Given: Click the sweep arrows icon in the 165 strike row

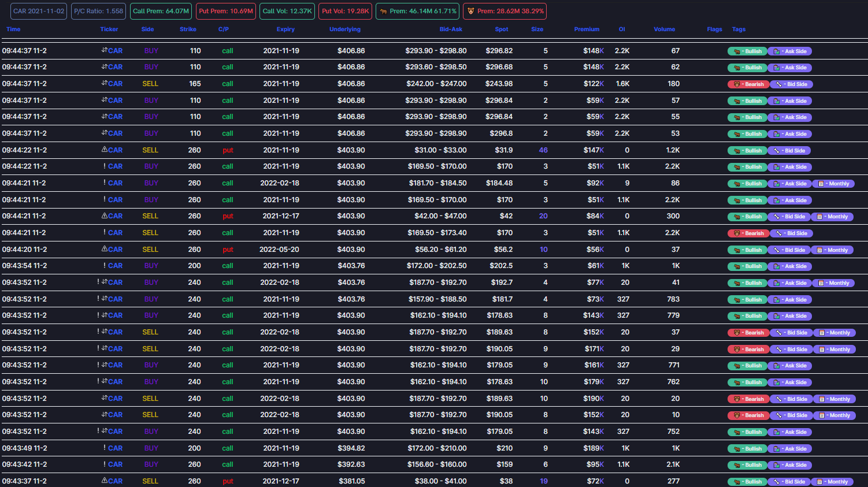Looking at the screenshot, I should click(105, 83).
